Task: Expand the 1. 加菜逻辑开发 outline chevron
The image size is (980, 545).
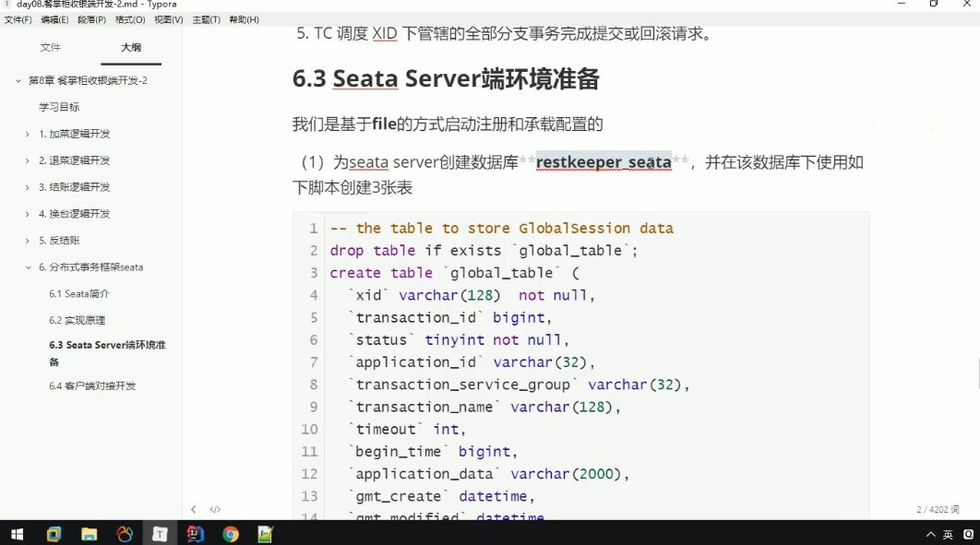Action: tap(27, 135)
